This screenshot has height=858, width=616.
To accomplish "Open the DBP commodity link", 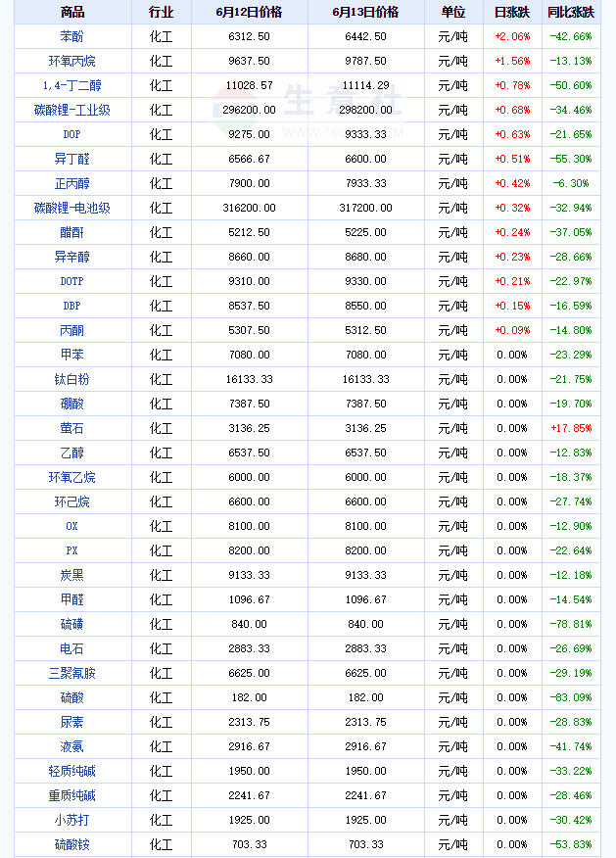I will click(x=71, y=306).
